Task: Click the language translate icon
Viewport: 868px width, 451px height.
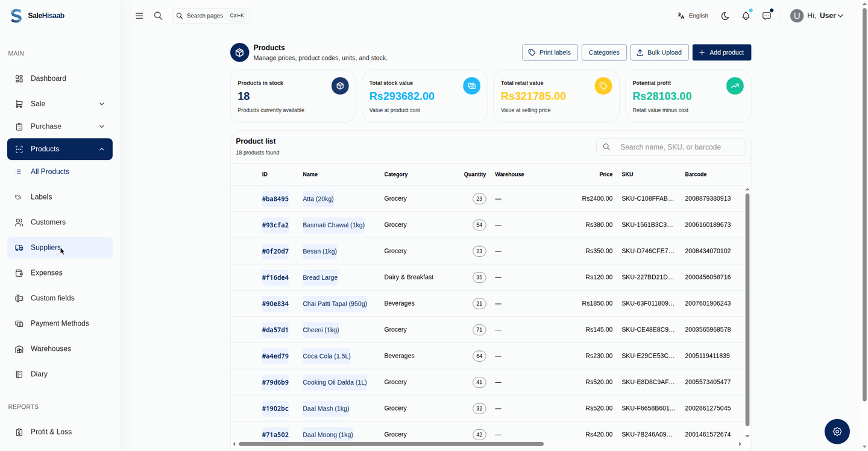Action: click(x=681, y=16)
